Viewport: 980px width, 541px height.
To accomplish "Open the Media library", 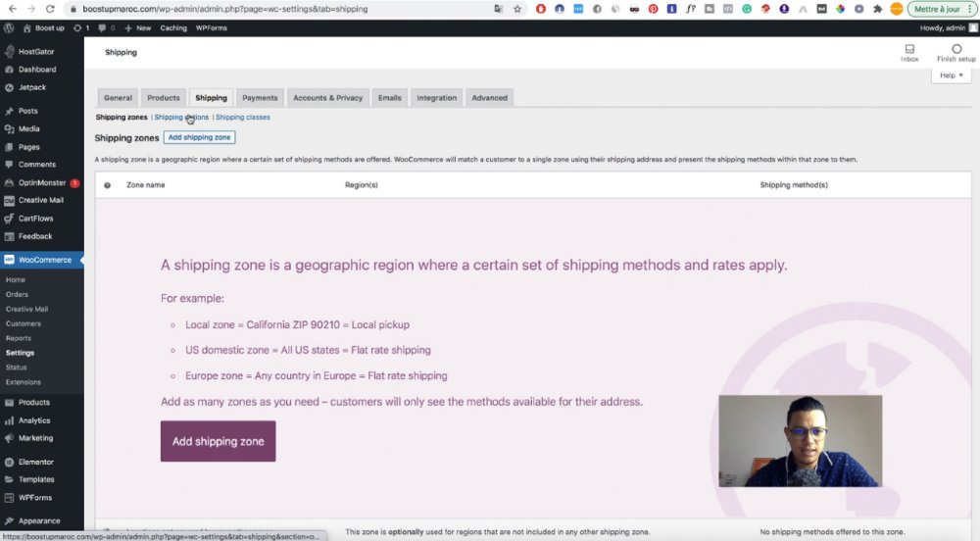I will [28, 128].
